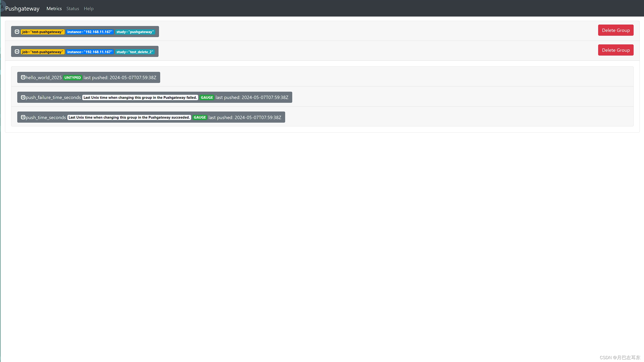Click GAUGE badge on push_time_seconds
644x362 pixels.
pyautogui.click(x=200, y=117)
